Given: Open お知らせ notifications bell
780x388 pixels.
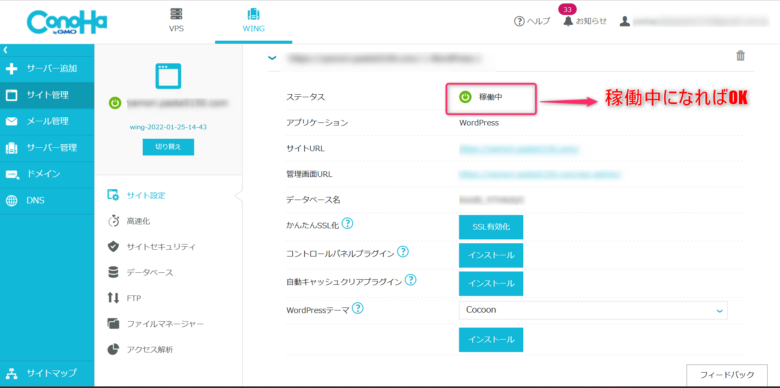Looking at the screenshot, I should coord(585,21).
